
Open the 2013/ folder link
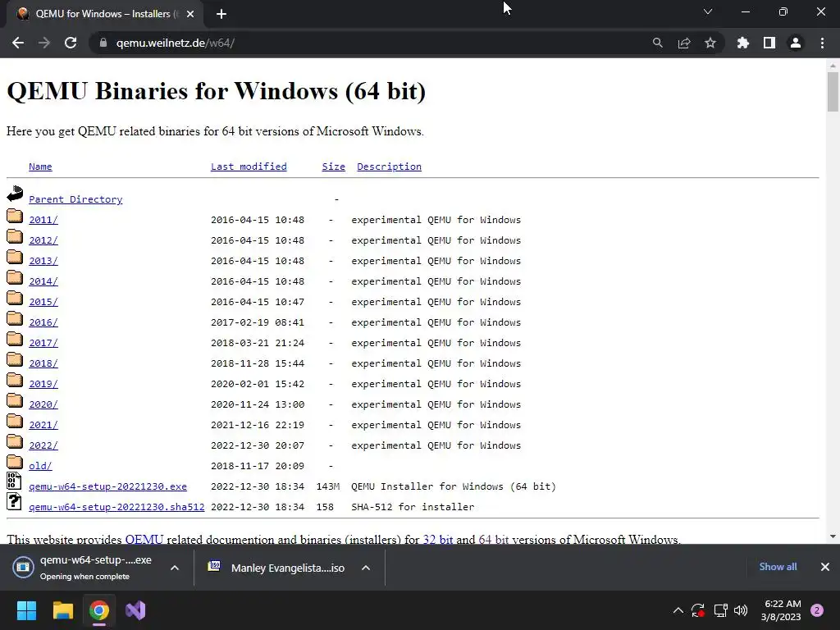point(43,261)
